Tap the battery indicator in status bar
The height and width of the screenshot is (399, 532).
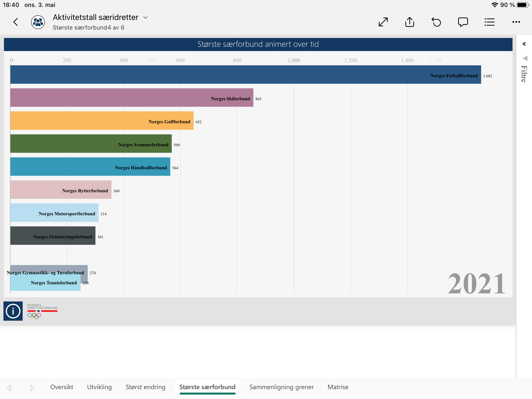click(523, 5)
